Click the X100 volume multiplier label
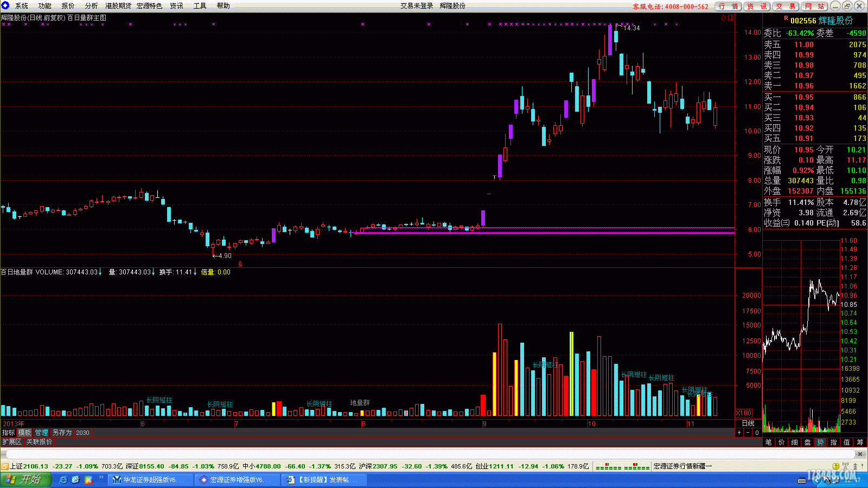The image size is (868, 488). point(744,413)
